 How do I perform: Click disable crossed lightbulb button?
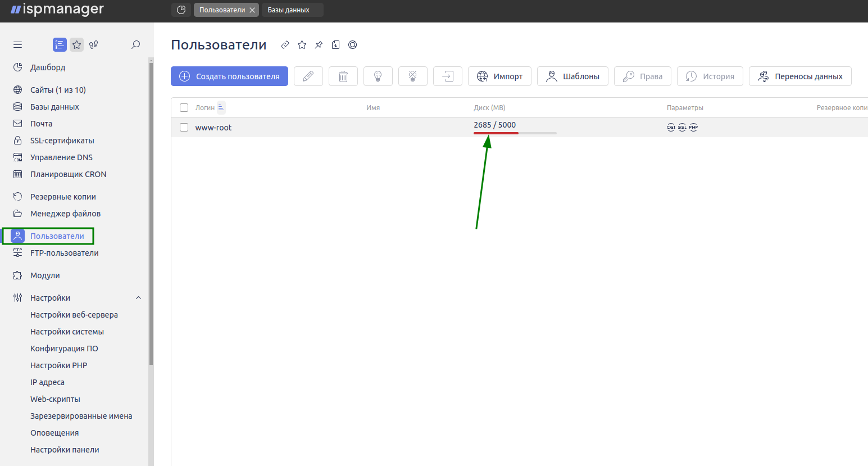(x=413, y=76)
